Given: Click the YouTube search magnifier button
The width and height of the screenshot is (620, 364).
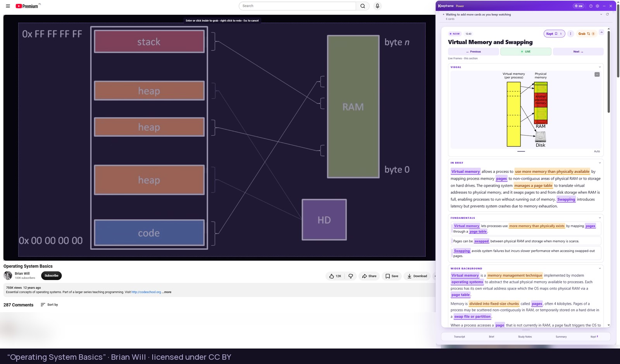Looking at the screenshot, I should (363, 6).
